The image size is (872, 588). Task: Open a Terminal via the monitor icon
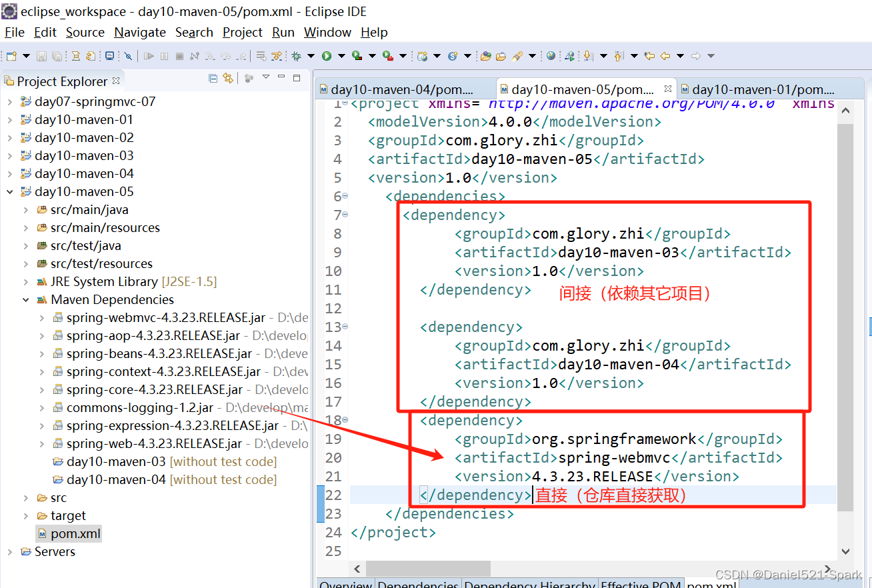coord(109,56)
